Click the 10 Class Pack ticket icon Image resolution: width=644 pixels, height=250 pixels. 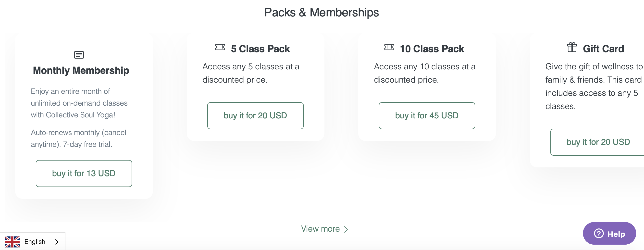[389, 47]
